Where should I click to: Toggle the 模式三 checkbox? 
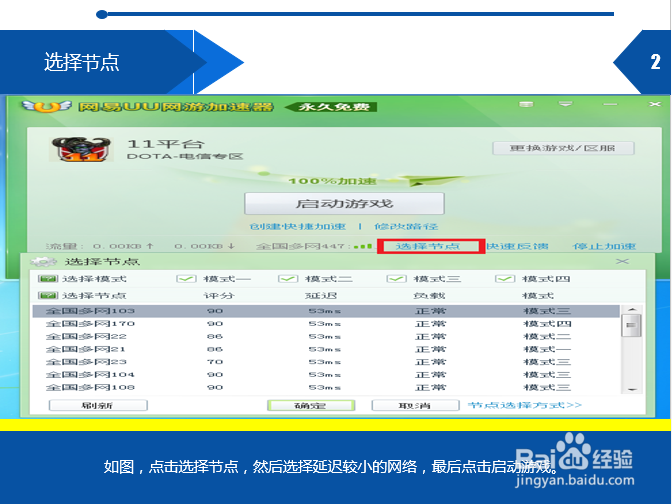click(x=396, y=279)
